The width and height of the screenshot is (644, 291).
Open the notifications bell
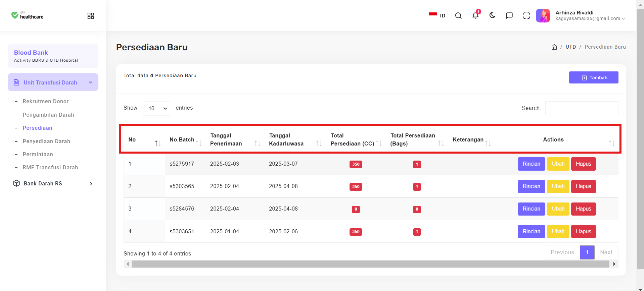476,15
